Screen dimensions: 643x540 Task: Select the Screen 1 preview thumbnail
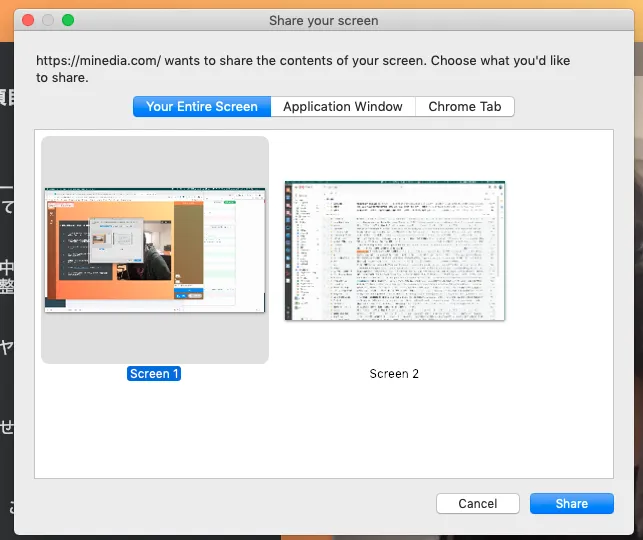click(154, 250)
